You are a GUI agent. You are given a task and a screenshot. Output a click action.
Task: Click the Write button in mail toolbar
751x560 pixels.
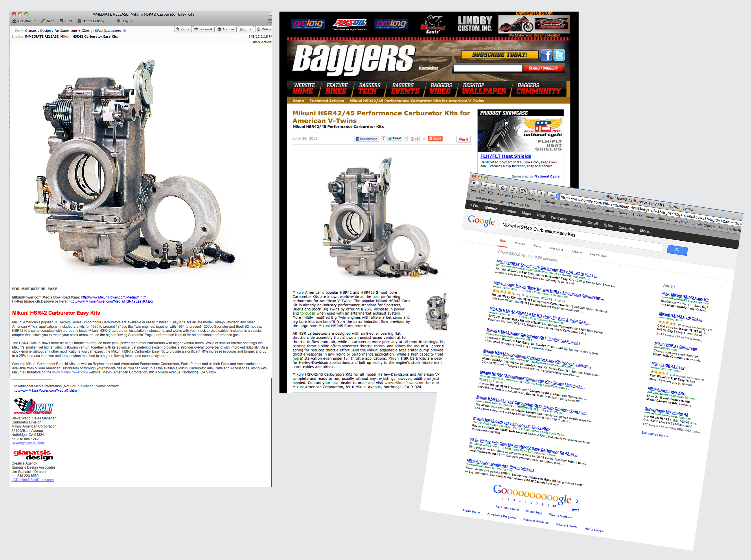pyautogui.click(x=47, y=21)
